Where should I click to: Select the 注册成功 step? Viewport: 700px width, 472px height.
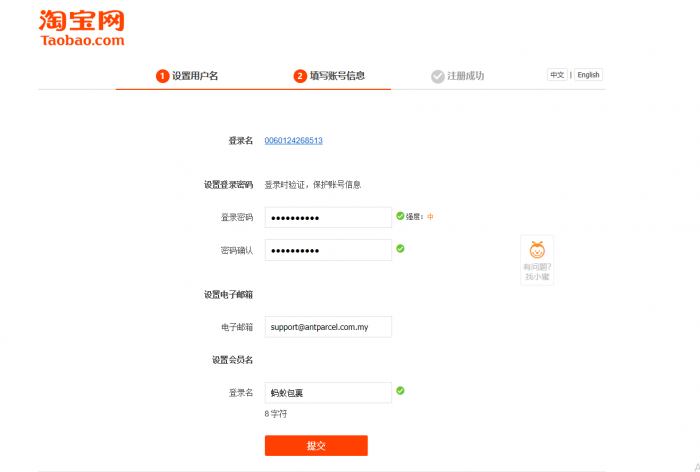click(458, 76)
